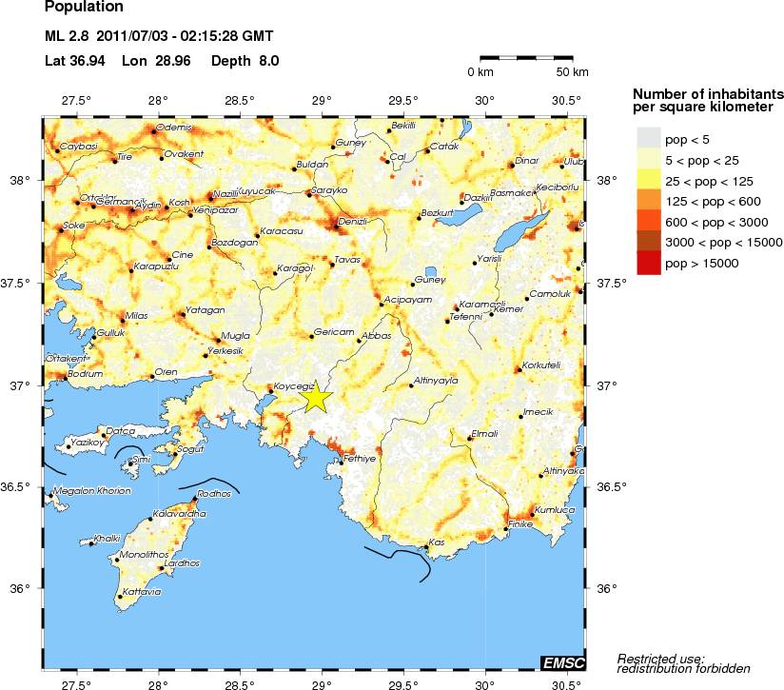Click the 'pop < 5' legend swatch

(x=647, y=139)
